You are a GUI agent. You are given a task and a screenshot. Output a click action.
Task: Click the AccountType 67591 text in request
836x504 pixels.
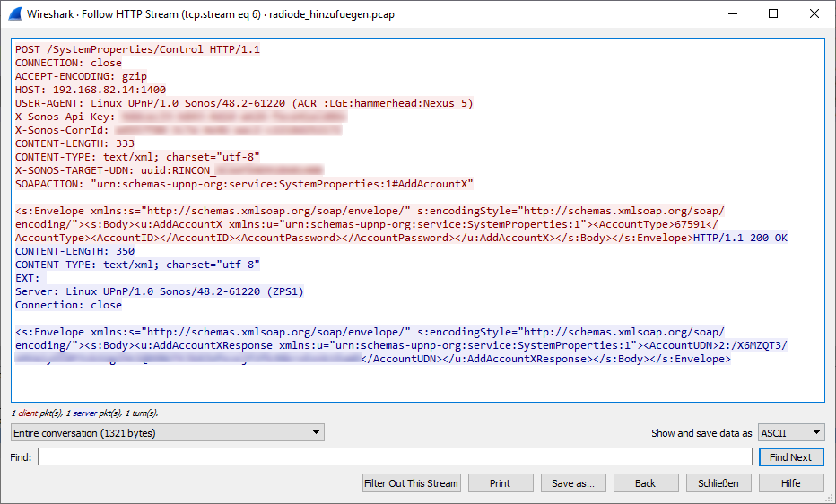click(656, 224)
